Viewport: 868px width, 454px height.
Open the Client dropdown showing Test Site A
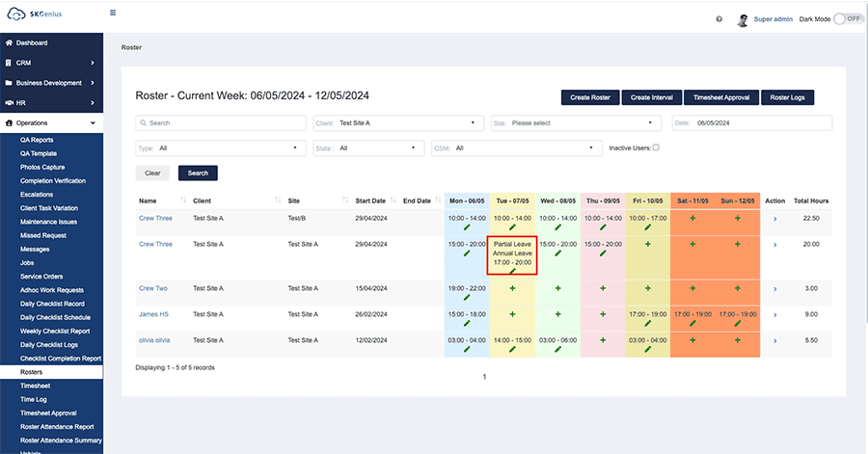click(398, 122)
